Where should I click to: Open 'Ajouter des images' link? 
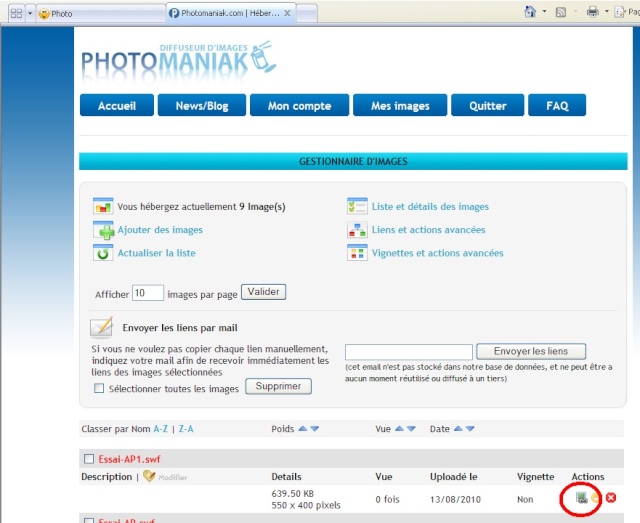click(160, 230)
